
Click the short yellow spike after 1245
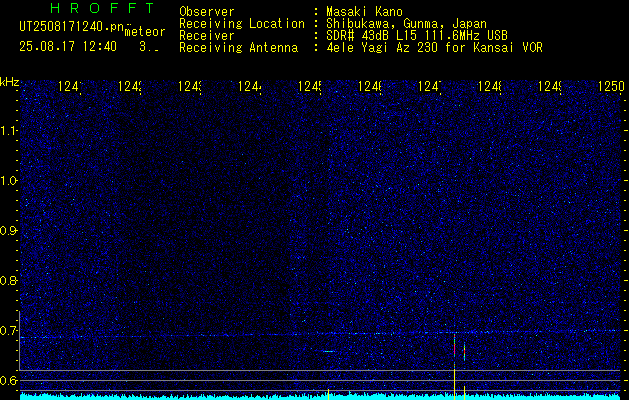click(x=328, y=394)
